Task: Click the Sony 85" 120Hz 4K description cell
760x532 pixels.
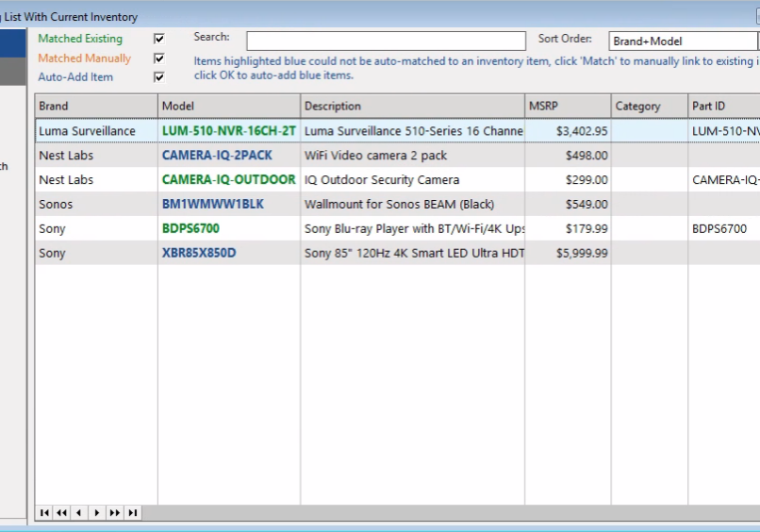Action: [x=412, y=253]
